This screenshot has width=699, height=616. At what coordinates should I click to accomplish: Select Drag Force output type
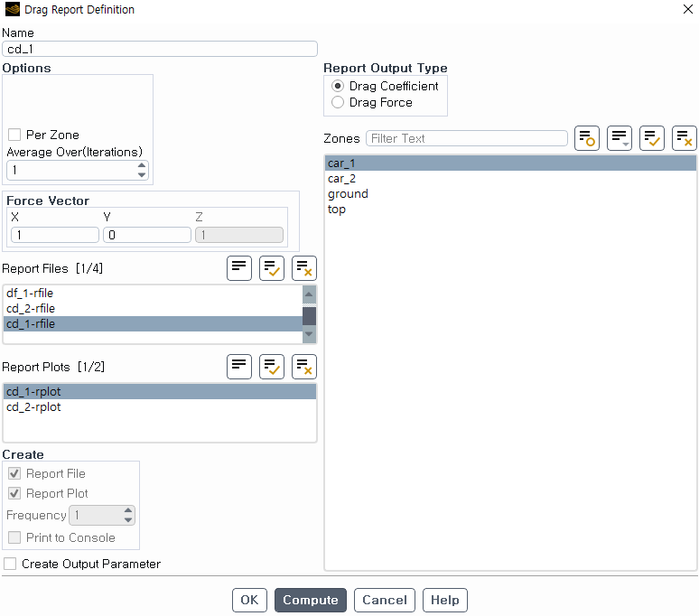click(x=338, y=102)
